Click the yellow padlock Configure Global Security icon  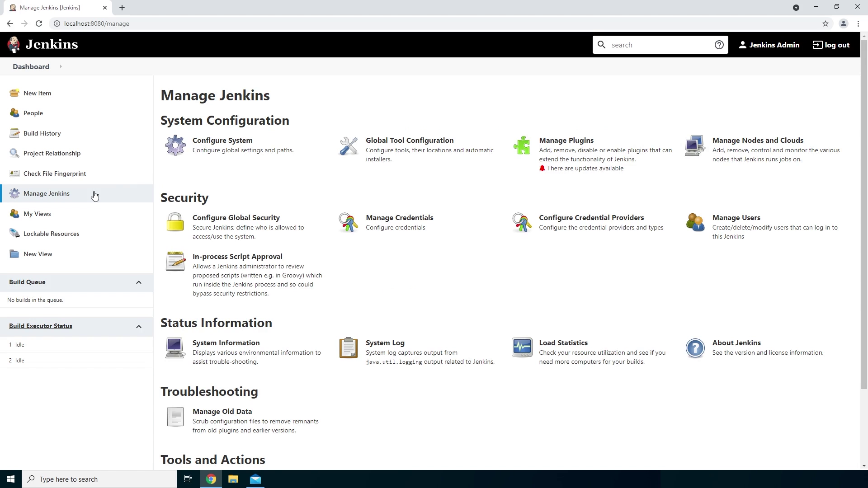[175, 222]
